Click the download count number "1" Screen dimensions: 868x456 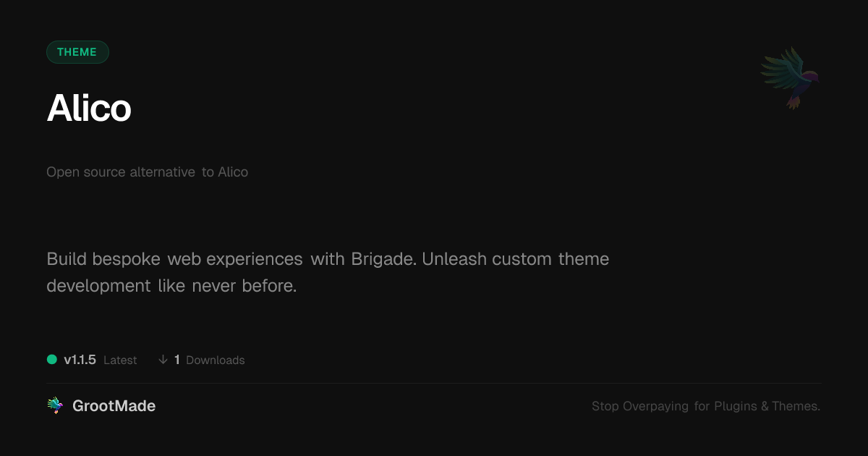[177, 360]
